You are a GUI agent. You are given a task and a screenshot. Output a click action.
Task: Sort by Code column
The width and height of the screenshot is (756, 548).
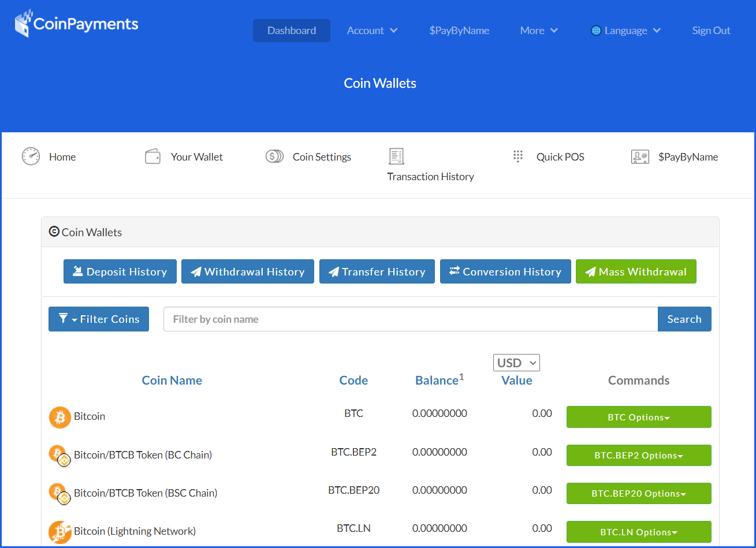click(353, 380)
